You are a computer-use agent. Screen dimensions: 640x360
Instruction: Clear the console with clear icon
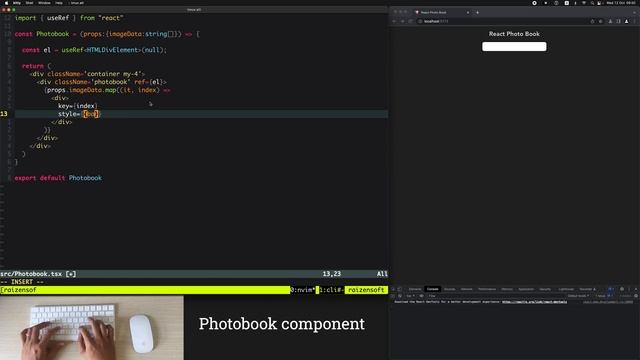(400, 296)
